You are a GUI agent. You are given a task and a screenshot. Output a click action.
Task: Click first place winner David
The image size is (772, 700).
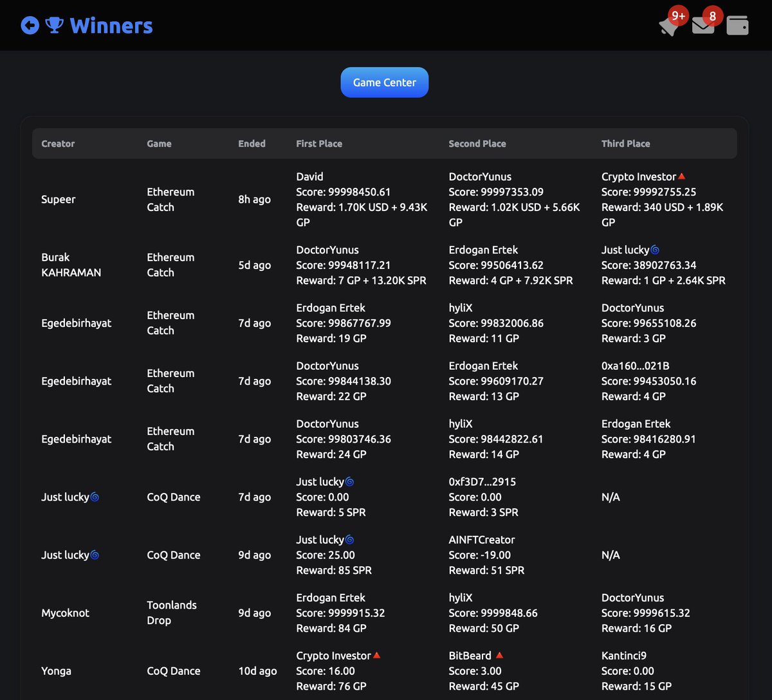click(309, 176)
